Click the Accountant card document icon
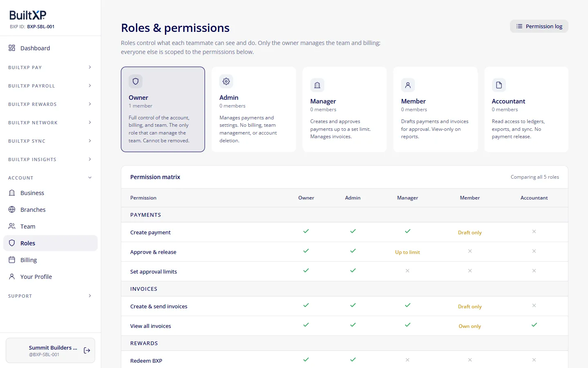588x368 pixels. pos(499,85)
